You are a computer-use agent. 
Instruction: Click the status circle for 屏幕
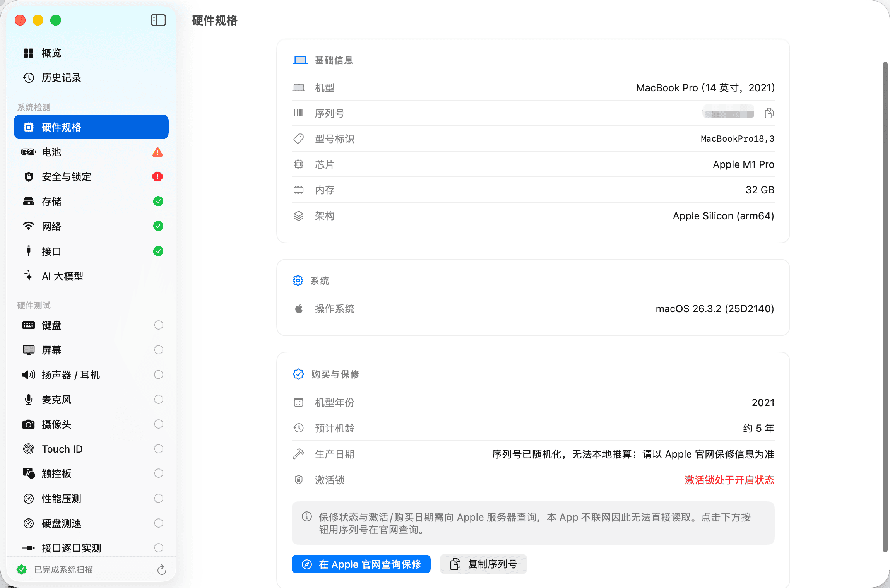click(158, 350)
